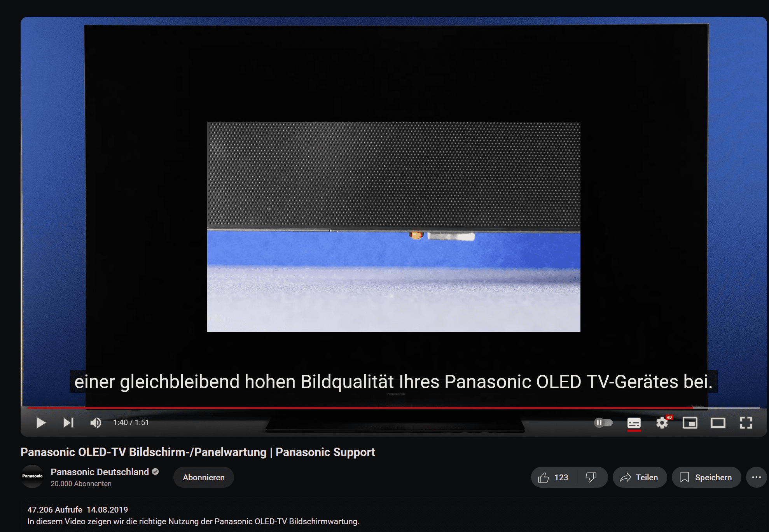Click the 1:40 / 1:51 time display
The height and width of the screenshot is (532, 769).
(131, 423)
